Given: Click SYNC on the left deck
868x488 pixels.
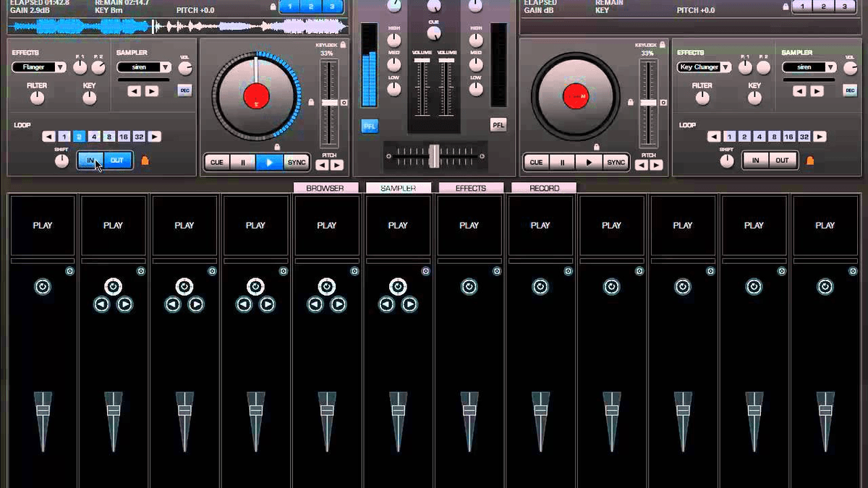Looking at the screenshot, I should (x=297, y=163).
